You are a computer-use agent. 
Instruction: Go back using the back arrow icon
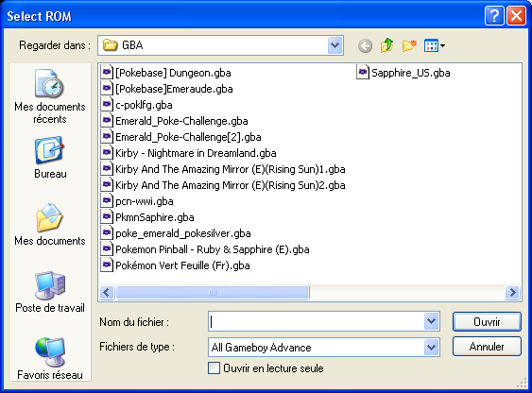click(365, 45)
